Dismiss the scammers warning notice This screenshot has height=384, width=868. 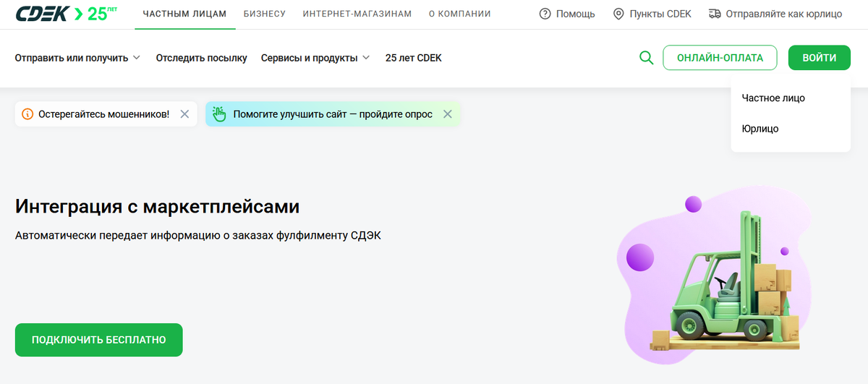pos(184,114)
